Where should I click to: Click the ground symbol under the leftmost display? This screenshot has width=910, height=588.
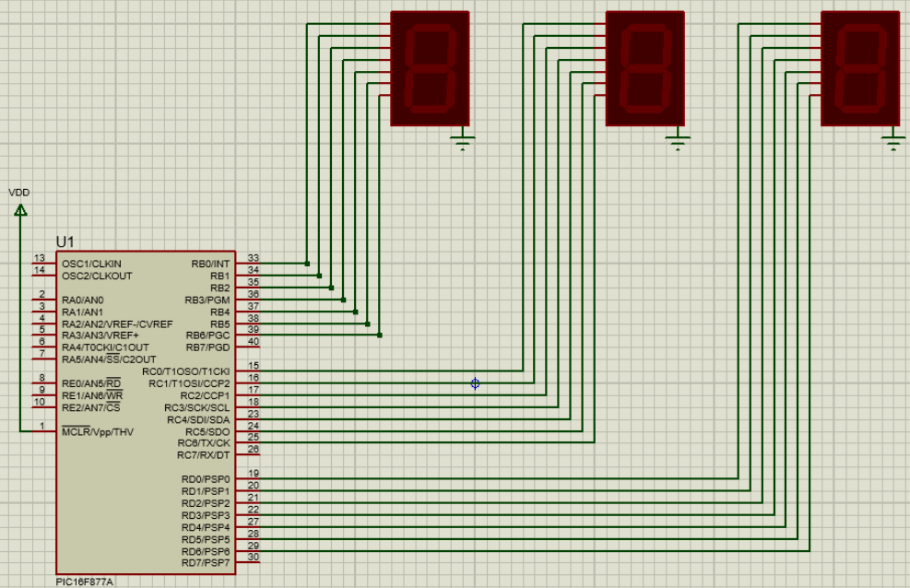[x=462, y=136]
